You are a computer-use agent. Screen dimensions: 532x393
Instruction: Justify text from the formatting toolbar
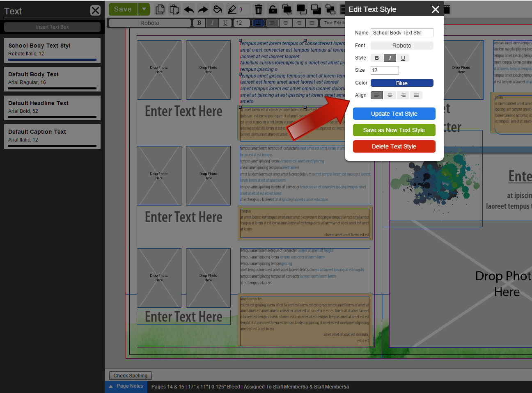point(312,23)
